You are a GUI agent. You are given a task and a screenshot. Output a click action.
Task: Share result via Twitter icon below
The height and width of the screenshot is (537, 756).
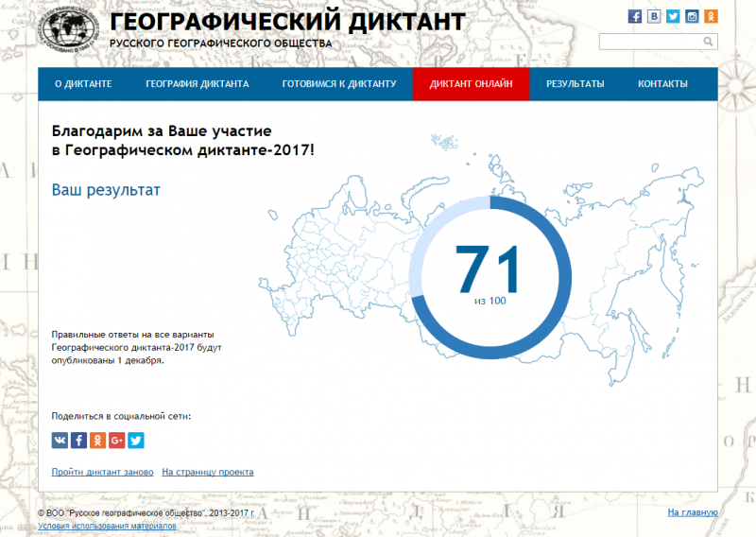135,440
